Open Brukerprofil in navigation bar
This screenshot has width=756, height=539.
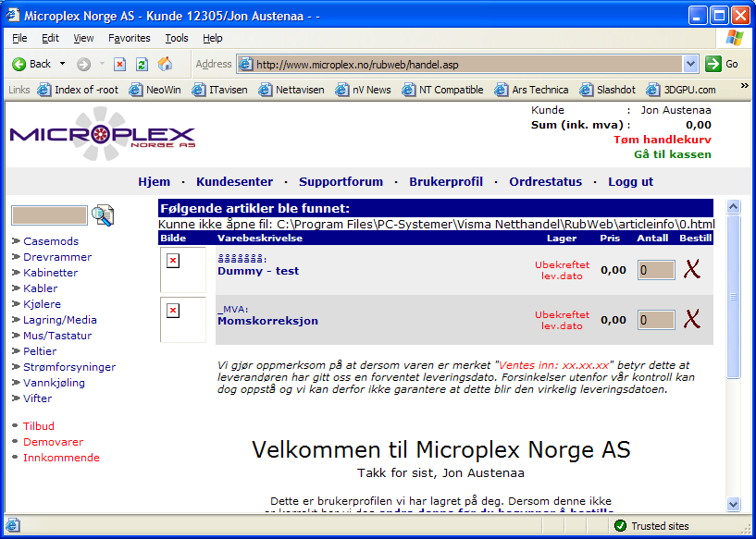[x=446, y=181]
